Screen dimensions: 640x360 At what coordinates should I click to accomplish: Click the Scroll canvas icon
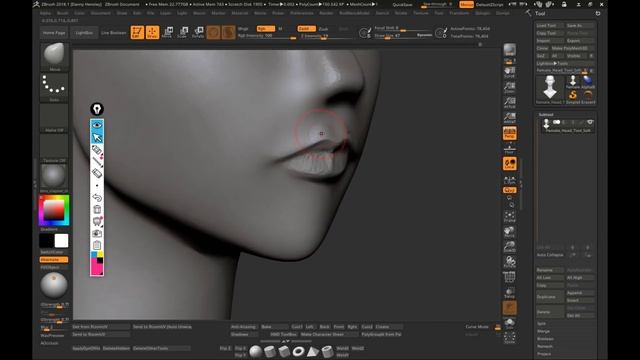509,72
